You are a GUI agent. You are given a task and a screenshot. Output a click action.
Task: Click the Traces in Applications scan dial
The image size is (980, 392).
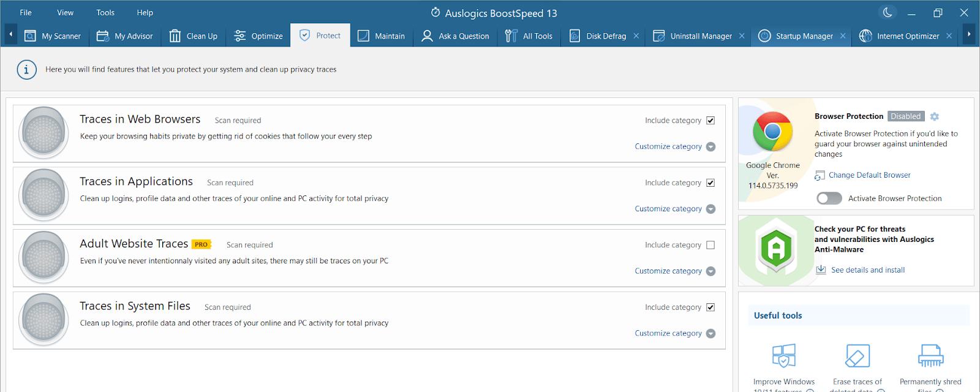[43, 195]
